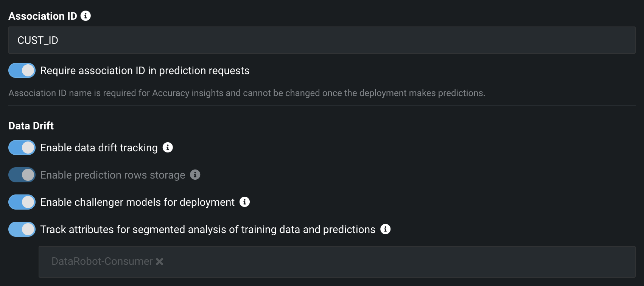View info about segmented analysis tracking
Viewport: 644px width, 286px height.
(x=386, y=229)
